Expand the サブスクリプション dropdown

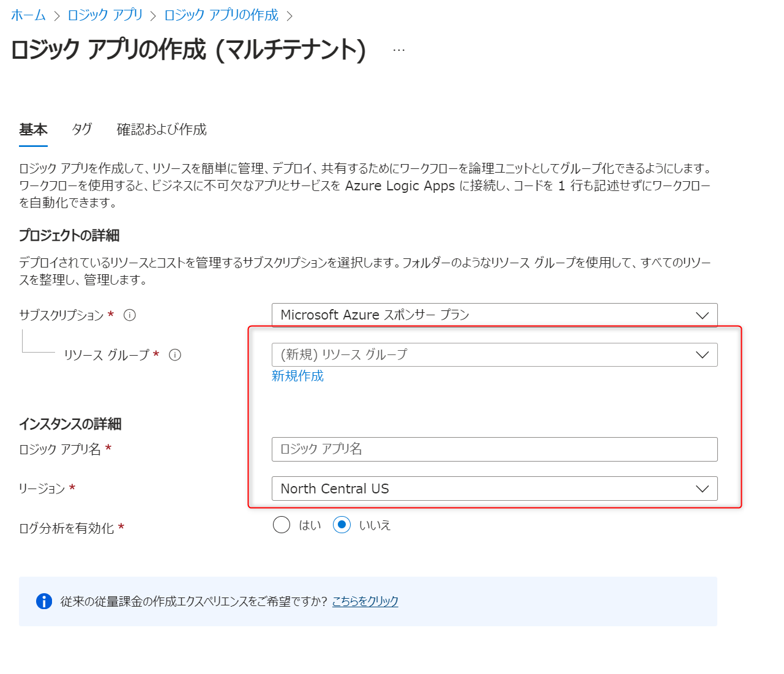click(495, 315)
